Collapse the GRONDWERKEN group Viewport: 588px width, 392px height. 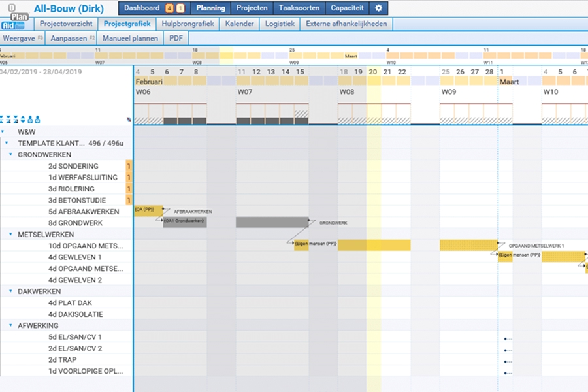[10, 155]
